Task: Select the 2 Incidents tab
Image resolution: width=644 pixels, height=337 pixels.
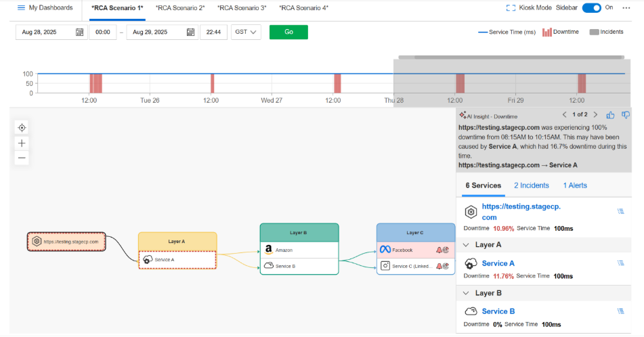Action: tap(532, 185)
